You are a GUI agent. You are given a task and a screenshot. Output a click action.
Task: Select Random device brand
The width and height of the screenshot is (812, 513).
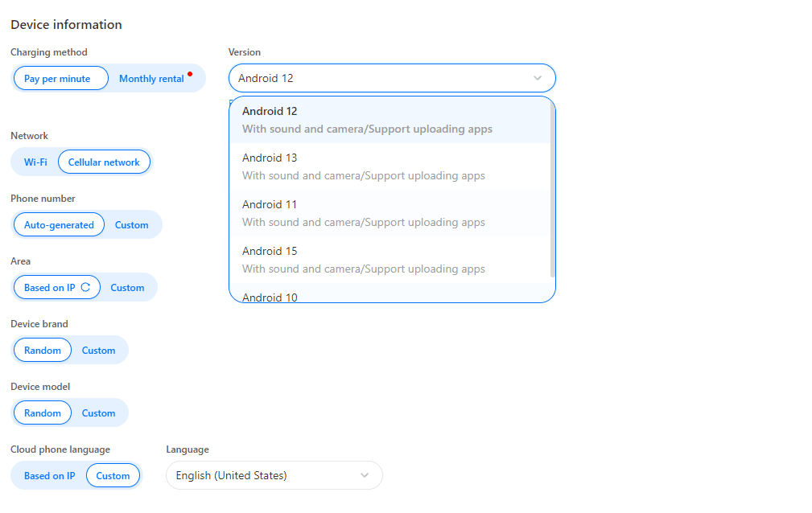(42, 350)
